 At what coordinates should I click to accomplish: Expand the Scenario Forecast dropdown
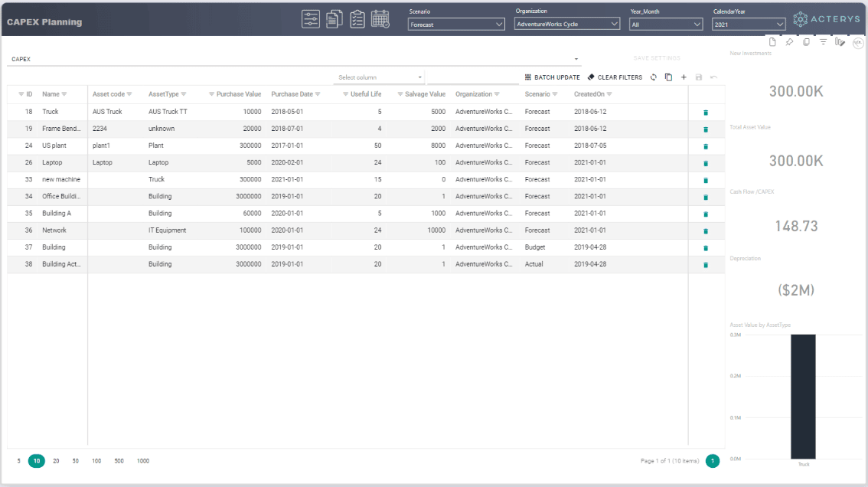click(x=456, y=25)
